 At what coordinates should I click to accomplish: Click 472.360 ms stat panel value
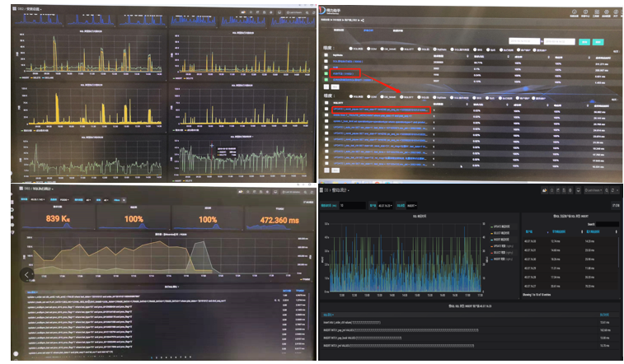pos(279,220)
